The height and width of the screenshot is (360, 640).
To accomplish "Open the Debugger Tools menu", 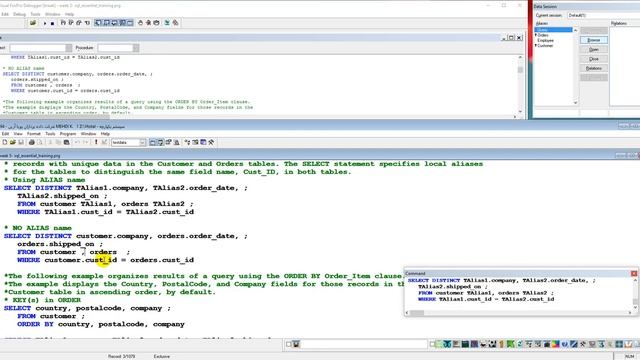I will (35, 14).
